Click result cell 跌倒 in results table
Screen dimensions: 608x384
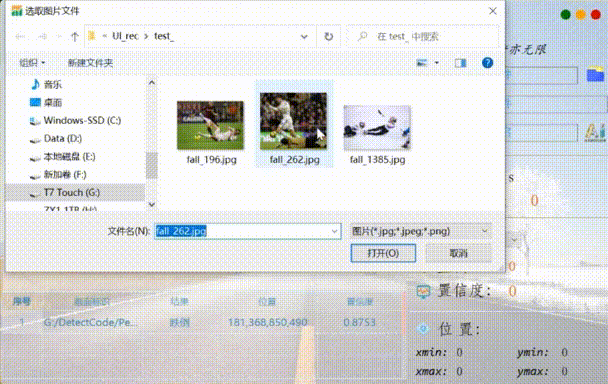point(179,322)
